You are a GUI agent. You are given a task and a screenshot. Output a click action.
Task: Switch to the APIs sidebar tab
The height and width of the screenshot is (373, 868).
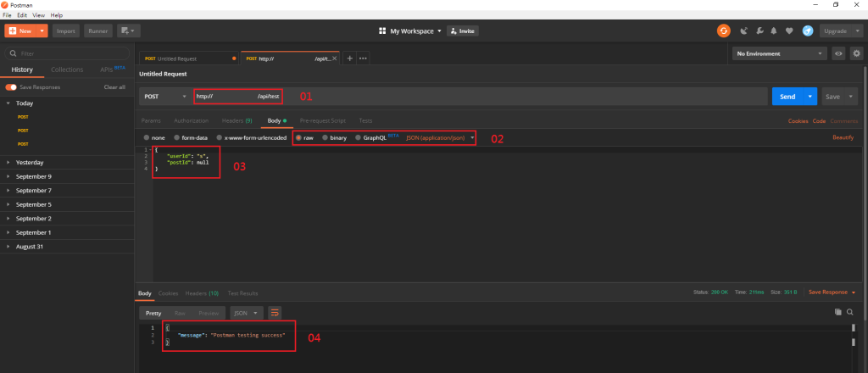coord(113,70)
